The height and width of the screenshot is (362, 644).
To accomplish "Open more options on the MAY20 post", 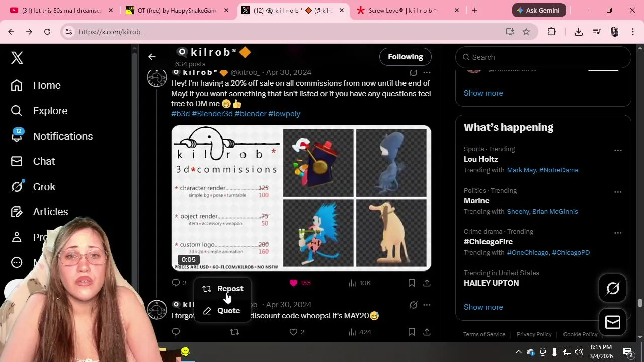I will [x=427, y=305].
